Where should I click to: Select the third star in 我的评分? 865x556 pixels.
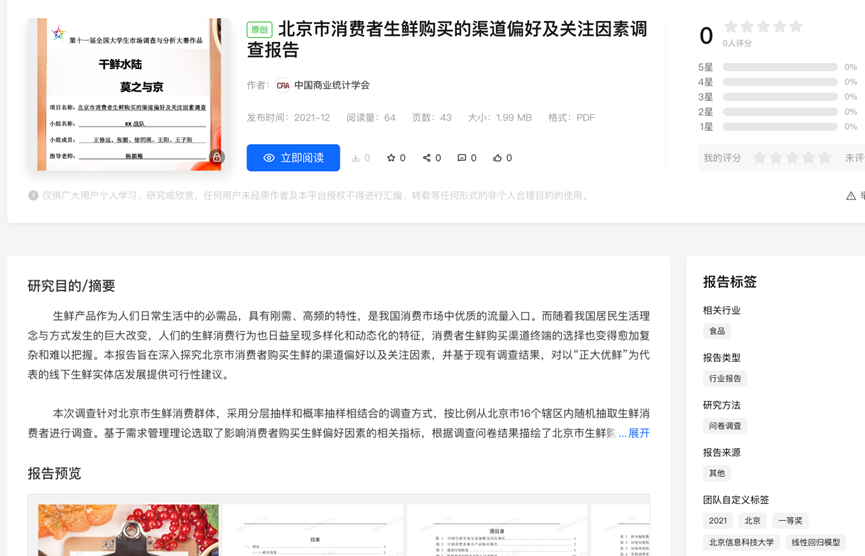pos(792,158)
